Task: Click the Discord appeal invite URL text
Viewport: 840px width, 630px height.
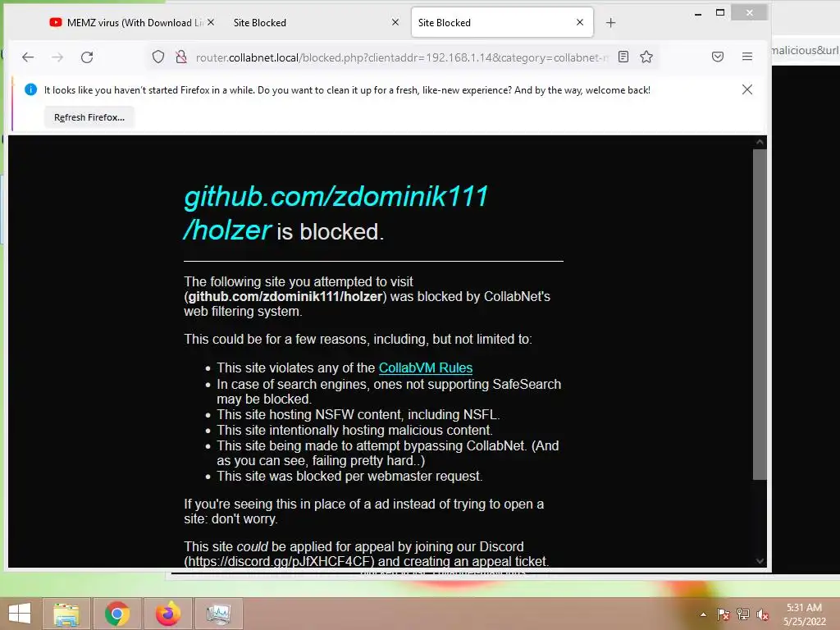Action: (279, 561)
